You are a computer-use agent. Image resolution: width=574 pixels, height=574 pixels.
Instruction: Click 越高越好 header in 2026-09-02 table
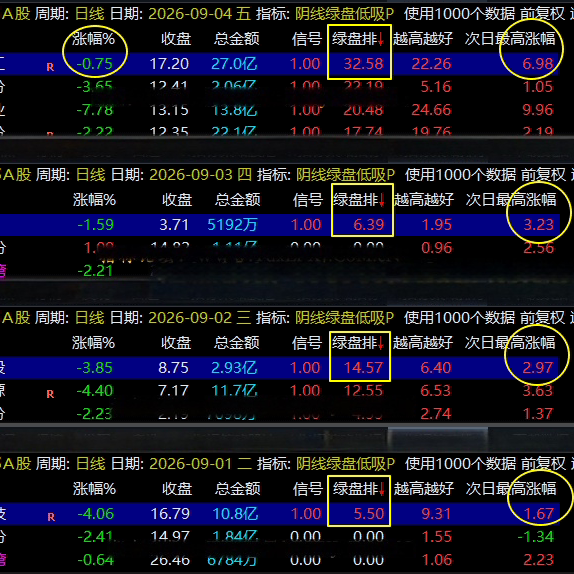pyautogui.click(x=423, y=343)
